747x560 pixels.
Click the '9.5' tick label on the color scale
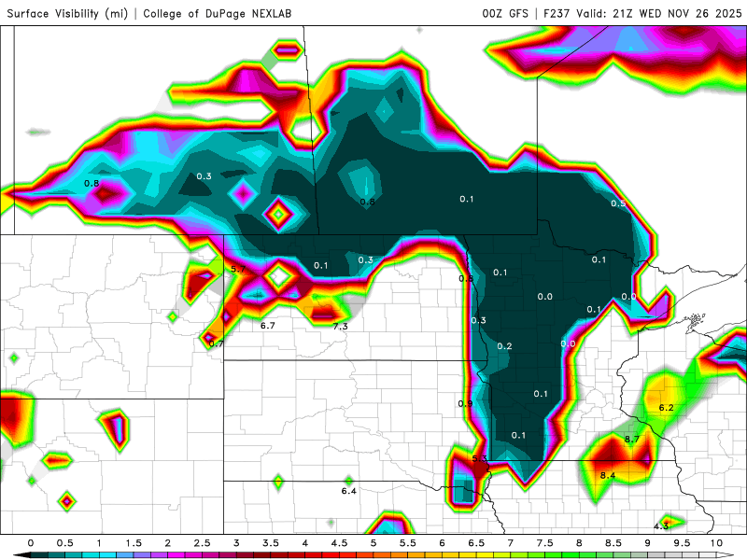683,543
